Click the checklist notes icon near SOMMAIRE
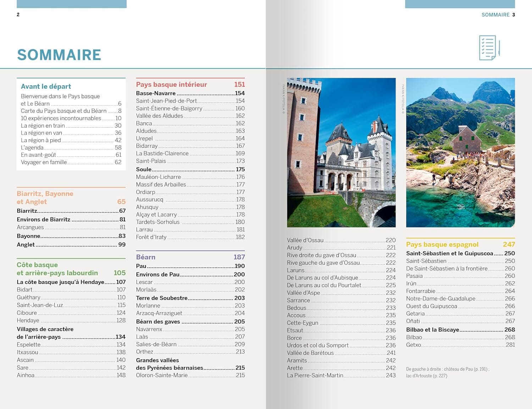The image size is (532, 409). click(488, 48)
